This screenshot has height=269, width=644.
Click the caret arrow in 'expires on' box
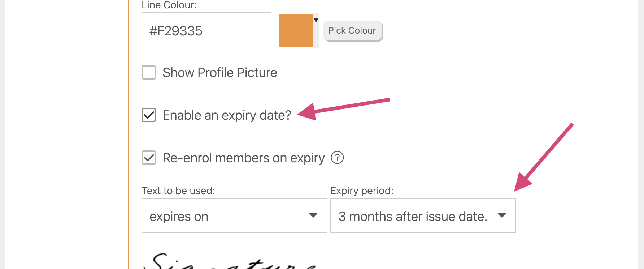pyautogui.click(x=313, y=215)
